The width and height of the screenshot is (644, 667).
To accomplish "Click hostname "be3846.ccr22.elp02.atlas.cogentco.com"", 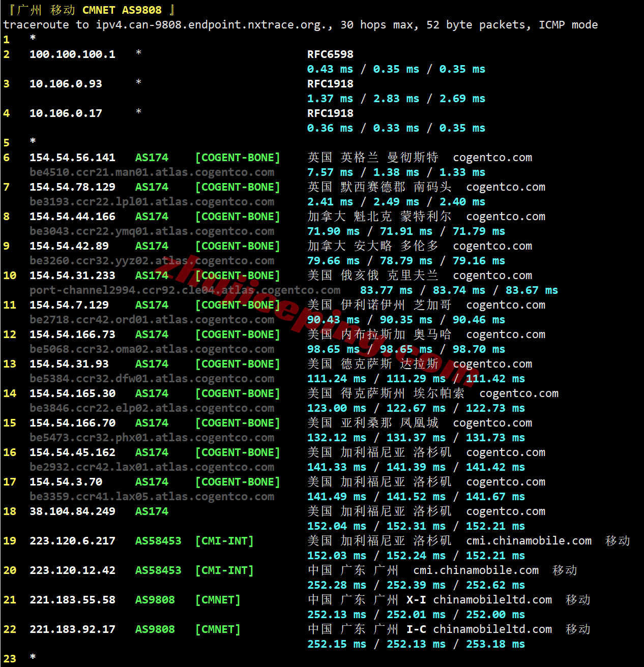I will [152, 408].
